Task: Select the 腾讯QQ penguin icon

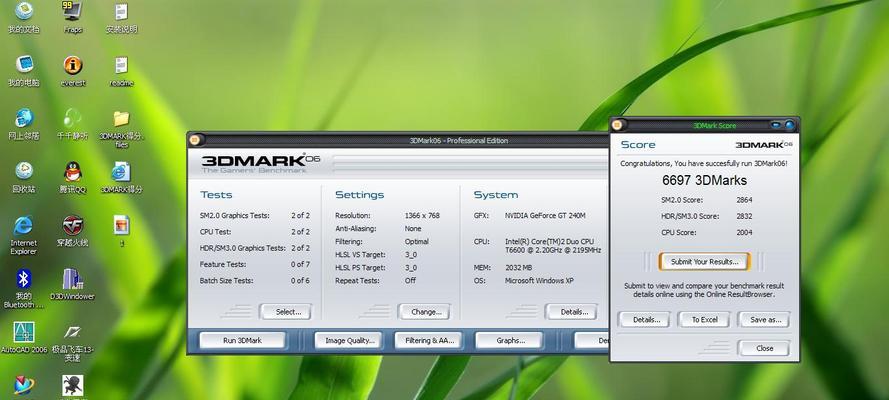Action: [x=73, y=177]
